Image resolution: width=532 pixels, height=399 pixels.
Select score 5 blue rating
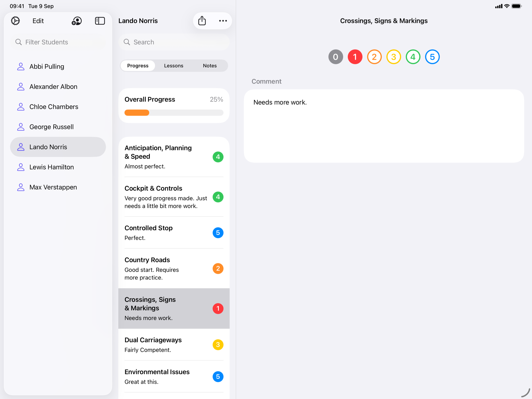tap(432, 57)
